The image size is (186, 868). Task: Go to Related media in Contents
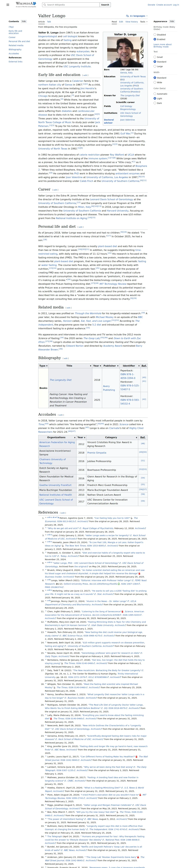point(16,45)
